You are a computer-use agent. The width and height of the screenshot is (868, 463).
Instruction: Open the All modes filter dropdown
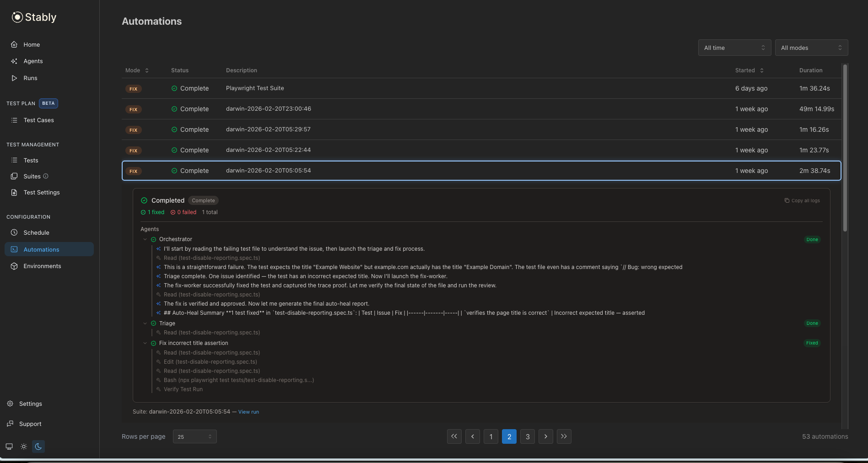click(811, 48)
